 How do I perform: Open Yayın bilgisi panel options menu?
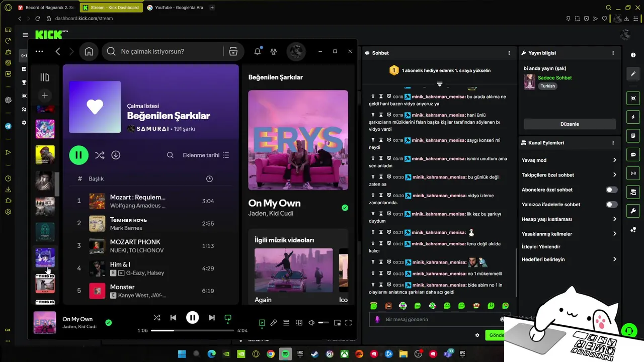613,53
